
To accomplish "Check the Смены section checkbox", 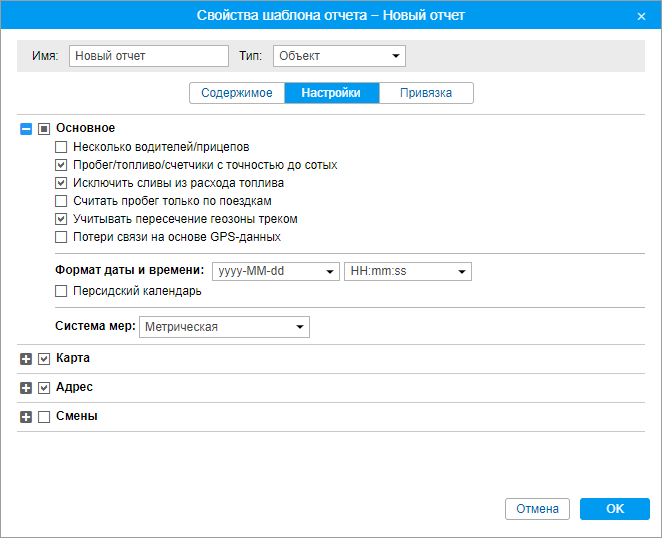I will pos(44,417).
